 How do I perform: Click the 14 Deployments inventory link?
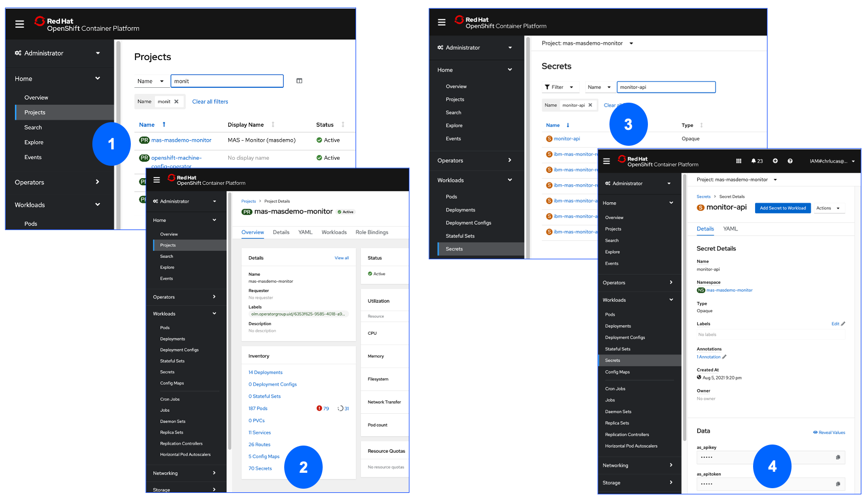point(265,373)
